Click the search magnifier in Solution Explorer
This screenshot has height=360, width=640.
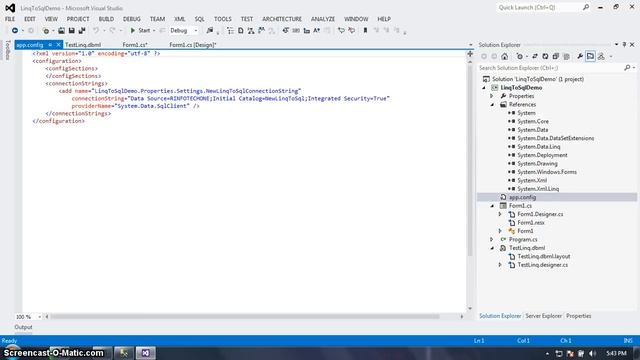(627, 68)
